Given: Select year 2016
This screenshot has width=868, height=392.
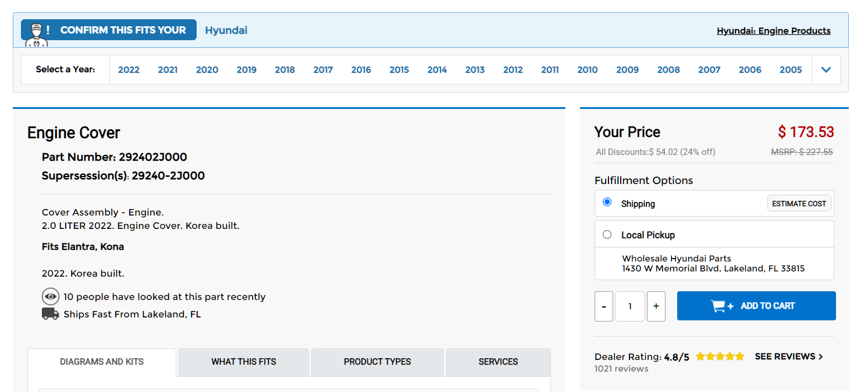Looking at the screenshot, I should pos(361,70).
